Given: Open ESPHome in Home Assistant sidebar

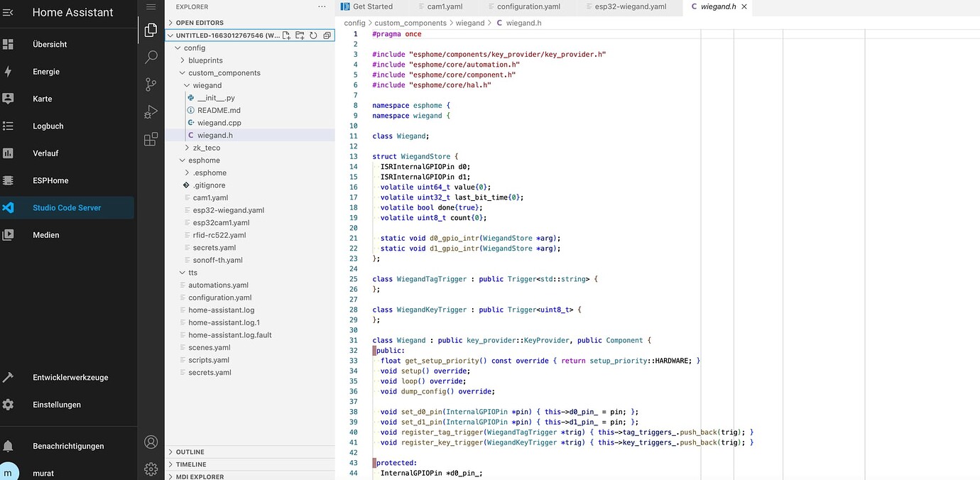Looking at the screenshot, I should tap(50, 180).
